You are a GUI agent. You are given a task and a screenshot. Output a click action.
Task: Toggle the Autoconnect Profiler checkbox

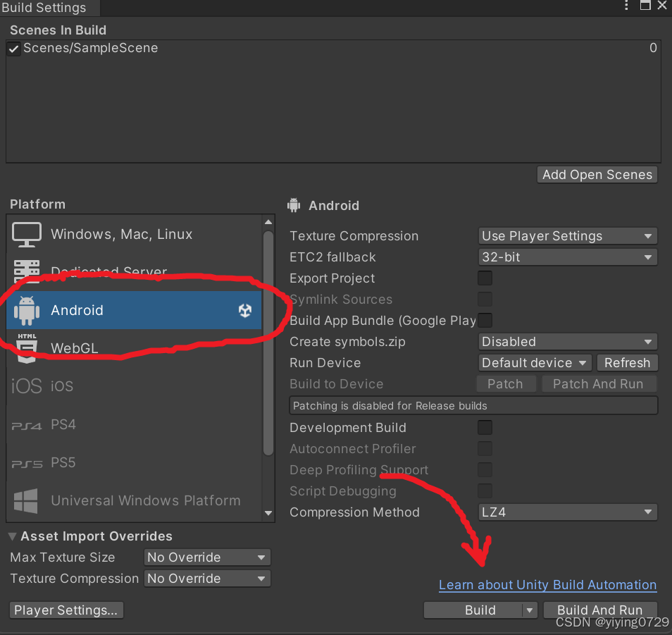point(485,448)
